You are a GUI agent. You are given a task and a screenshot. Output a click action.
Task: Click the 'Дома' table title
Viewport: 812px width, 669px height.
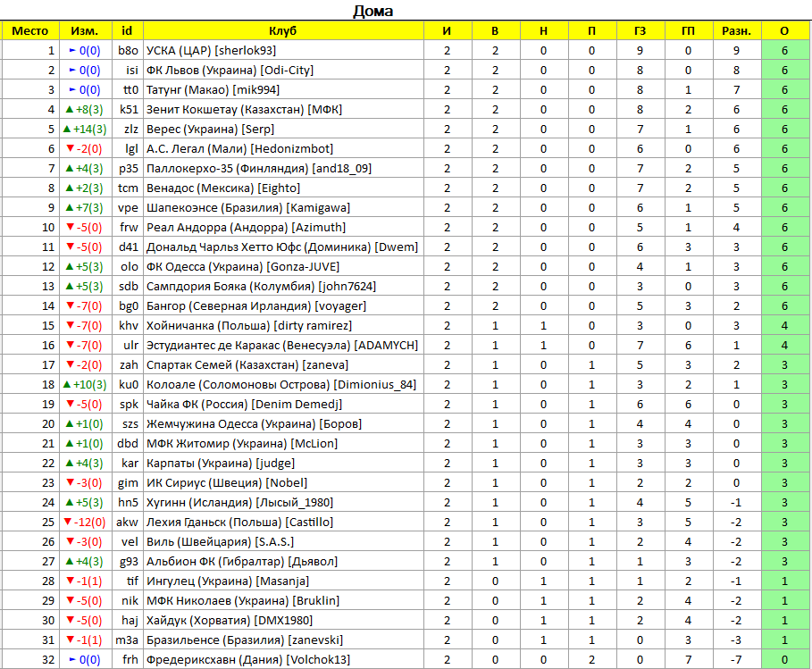click(373, 11)
